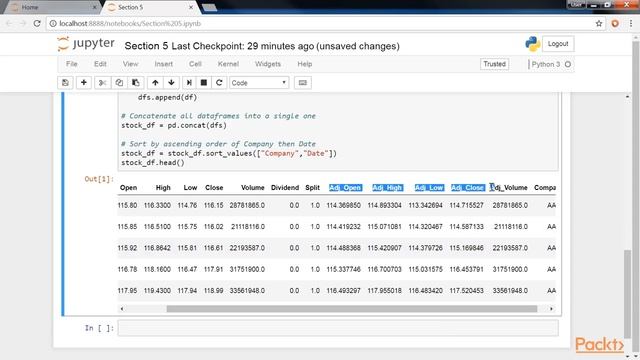Screen dimensions: 640x360
Task: Click the cell value 31751900.0 under Volume
Action: click(x=247, y=269)
